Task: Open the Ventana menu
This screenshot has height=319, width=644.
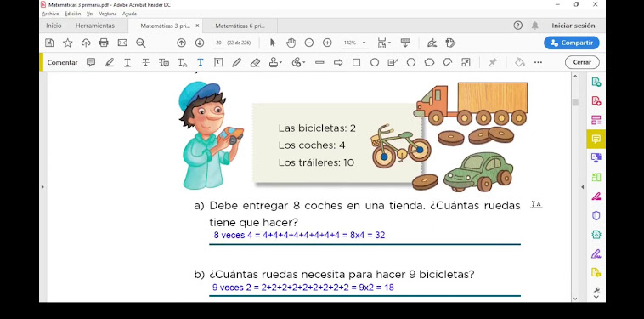Action: 108,14
